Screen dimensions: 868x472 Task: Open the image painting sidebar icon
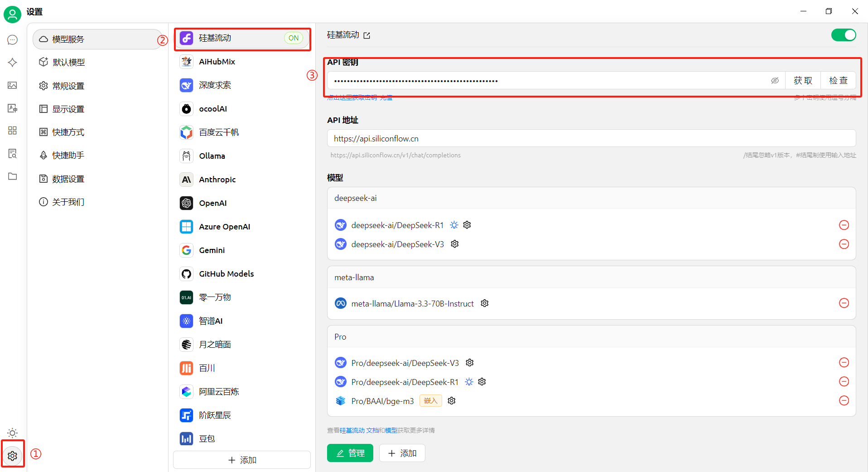click(13, 85)
